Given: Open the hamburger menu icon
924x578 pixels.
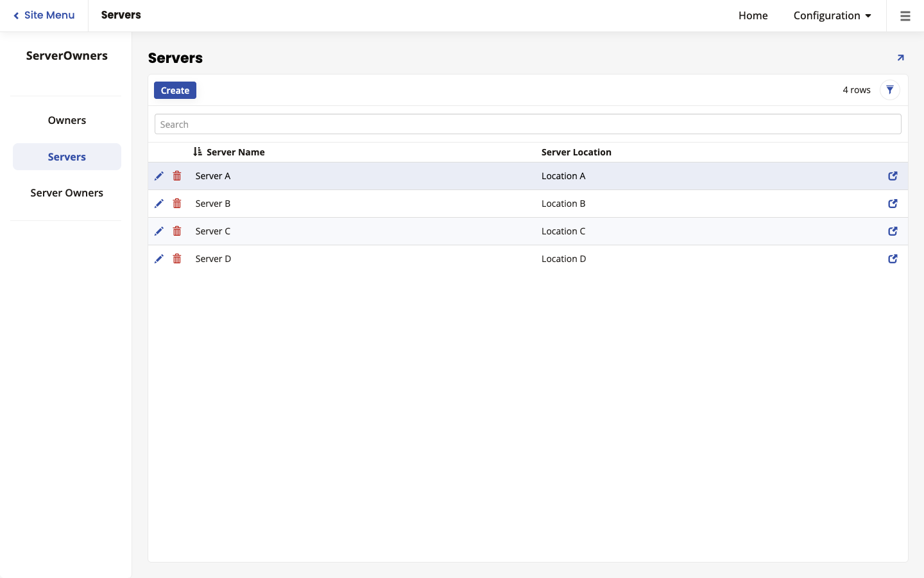Looking at the screenshot, I should pyautogui.click(x=905, y=16).
